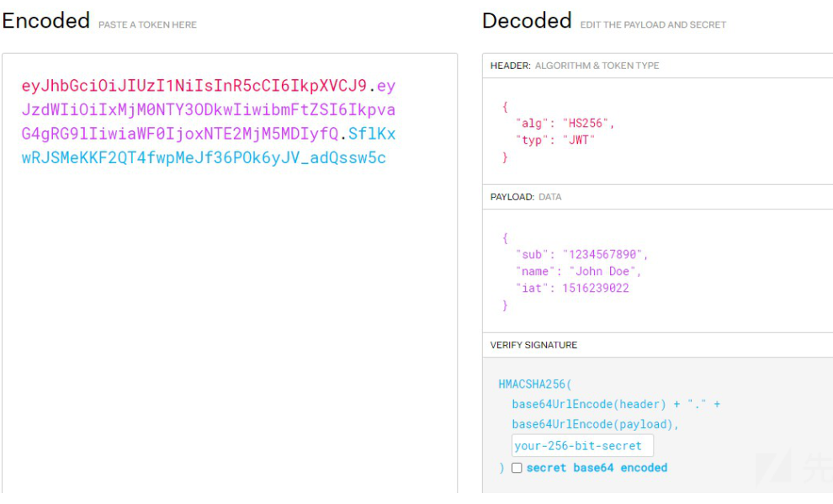Click the blue signature segment of encoded token
The height and width of the screenshot is (504, 833).
[204, 157]
